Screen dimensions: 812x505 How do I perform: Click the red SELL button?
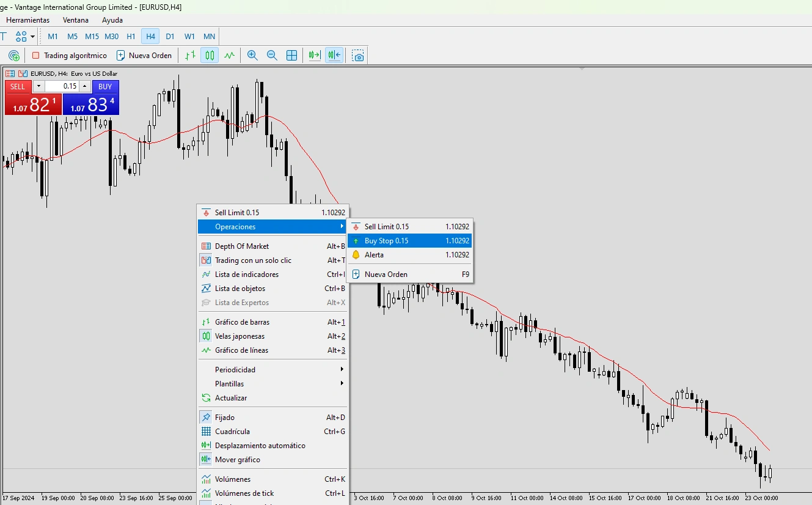click(18, 87)
